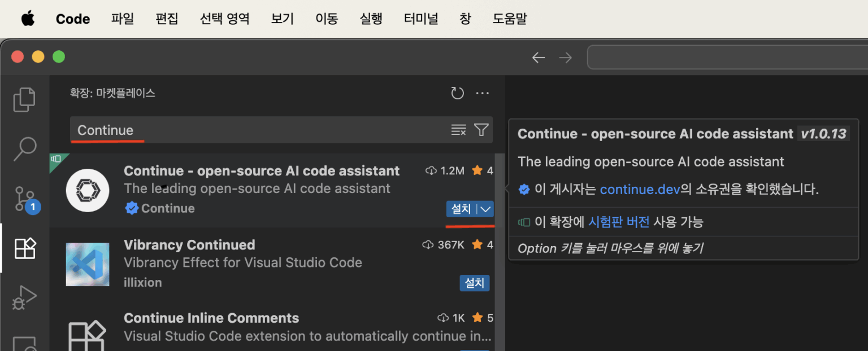Open the 터미널 menu

coord(420,18)
